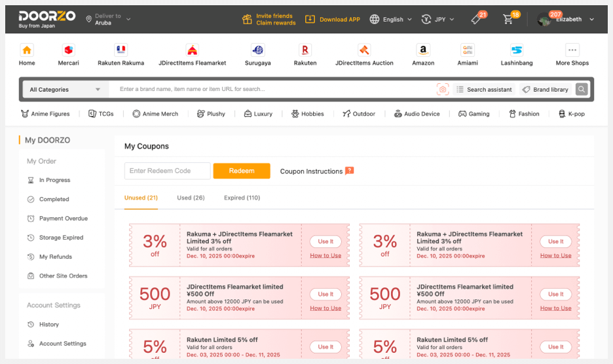This screenshot has width=613, height=364.
Task: Browse the Luxury category
Action: click(x=258, y=114)
